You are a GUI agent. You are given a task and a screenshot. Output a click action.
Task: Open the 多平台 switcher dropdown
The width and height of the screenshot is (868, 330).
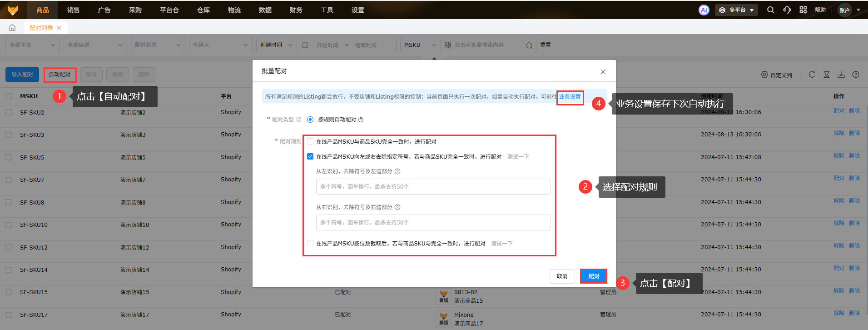(x=736, y=10)
